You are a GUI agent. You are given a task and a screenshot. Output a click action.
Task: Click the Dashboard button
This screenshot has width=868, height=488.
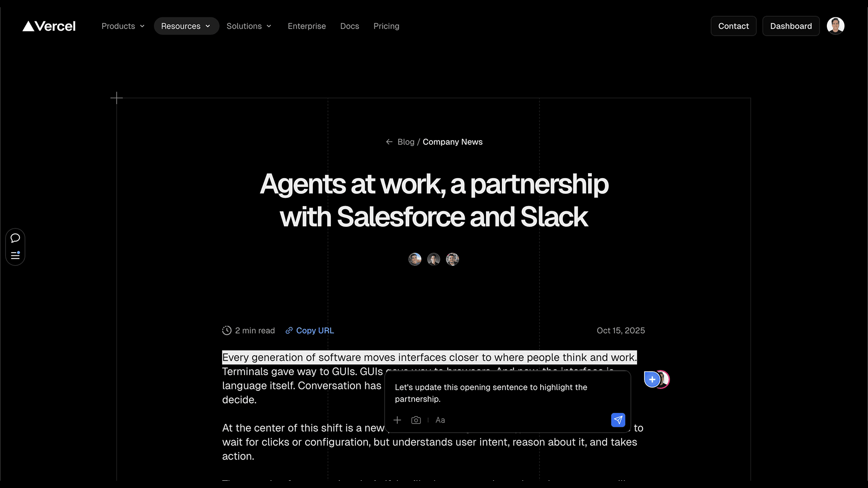[x=791, y=26]
